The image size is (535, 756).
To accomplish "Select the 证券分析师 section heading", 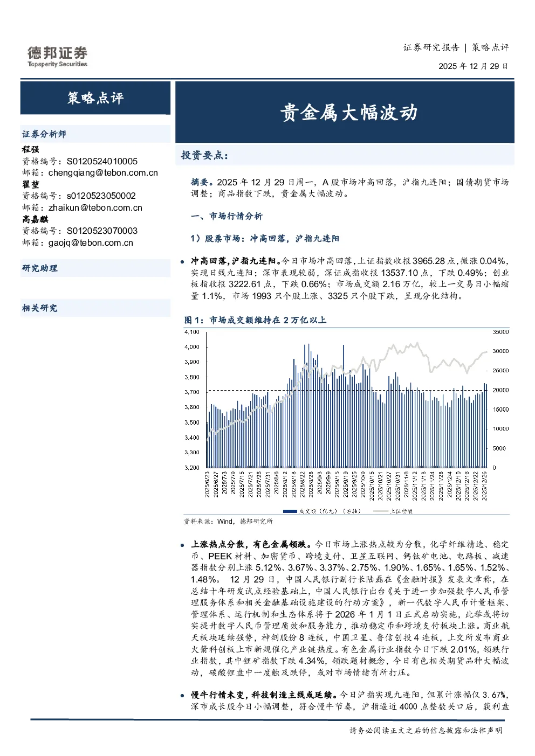I will 44,134.
